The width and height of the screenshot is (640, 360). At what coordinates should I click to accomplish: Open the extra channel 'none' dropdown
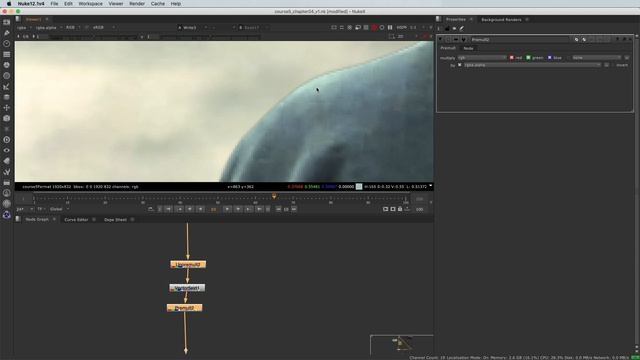596,58
